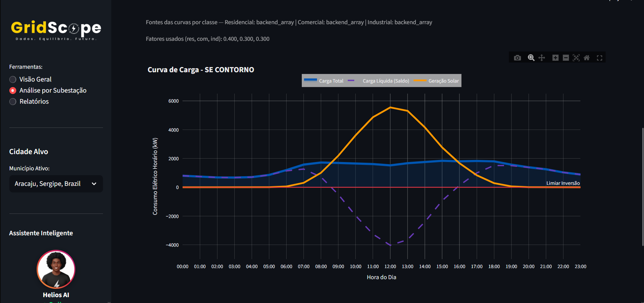Click the page vertical scrollbar
Viewport: 644px width, 303px height.
pyautogui.click(x=643, y=187)
